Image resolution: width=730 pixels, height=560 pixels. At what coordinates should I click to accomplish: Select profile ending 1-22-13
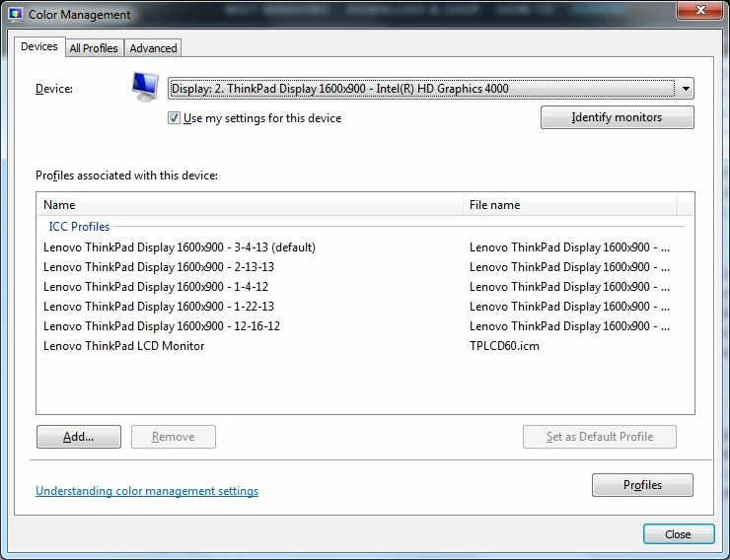[159, 307]
